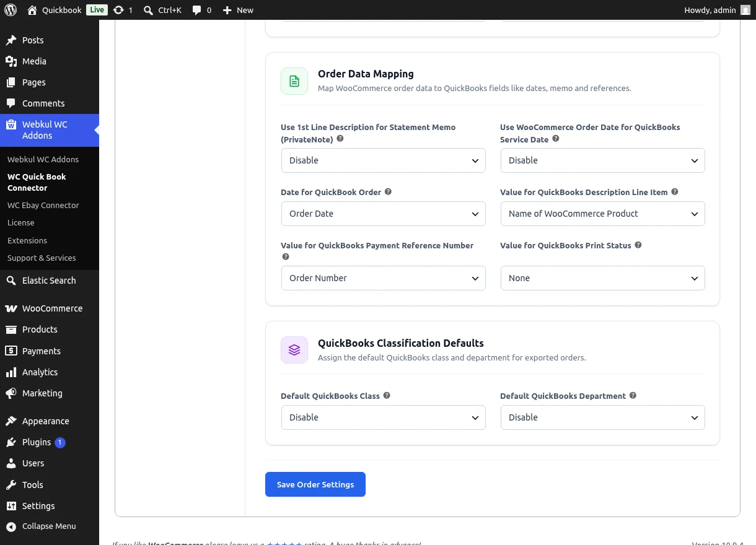Click the Media sidebar icon

(11, 61)
